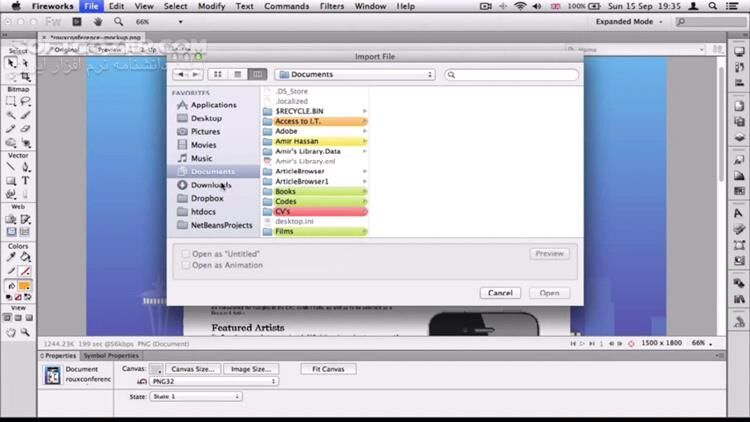Click the Fit Canvas button
The image size is (750, 422).
tap(328, 369)
